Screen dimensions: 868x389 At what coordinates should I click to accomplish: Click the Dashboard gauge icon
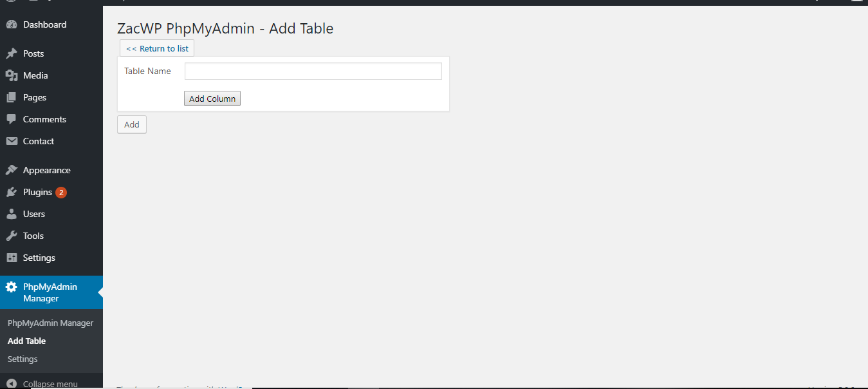click(11, 24)
